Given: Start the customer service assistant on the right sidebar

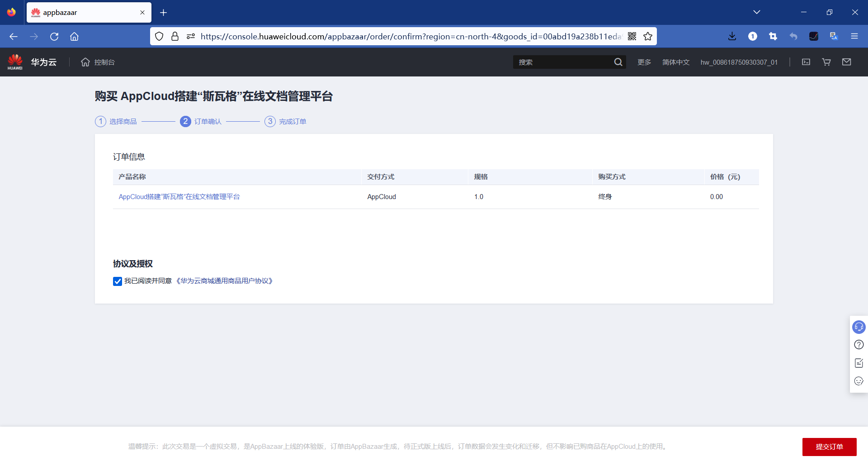Looking at the screenshot, I should point(859,327).
